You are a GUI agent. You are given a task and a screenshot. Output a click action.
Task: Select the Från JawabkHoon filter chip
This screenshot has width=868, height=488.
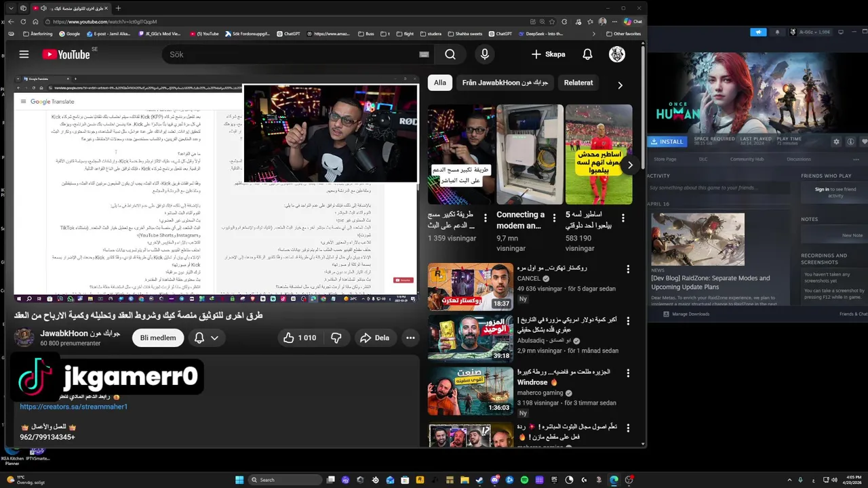coord(505,83)
